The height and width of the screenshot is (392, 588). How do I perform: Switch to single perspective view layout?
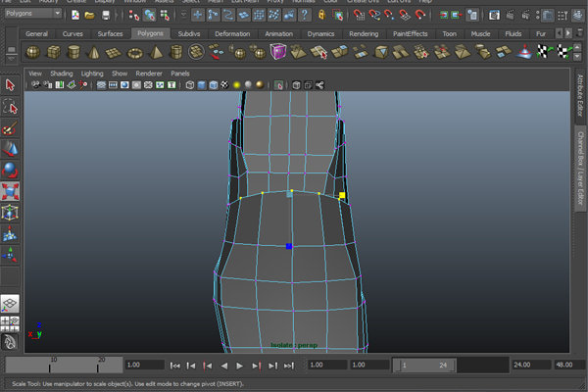[x=10, y=304]
